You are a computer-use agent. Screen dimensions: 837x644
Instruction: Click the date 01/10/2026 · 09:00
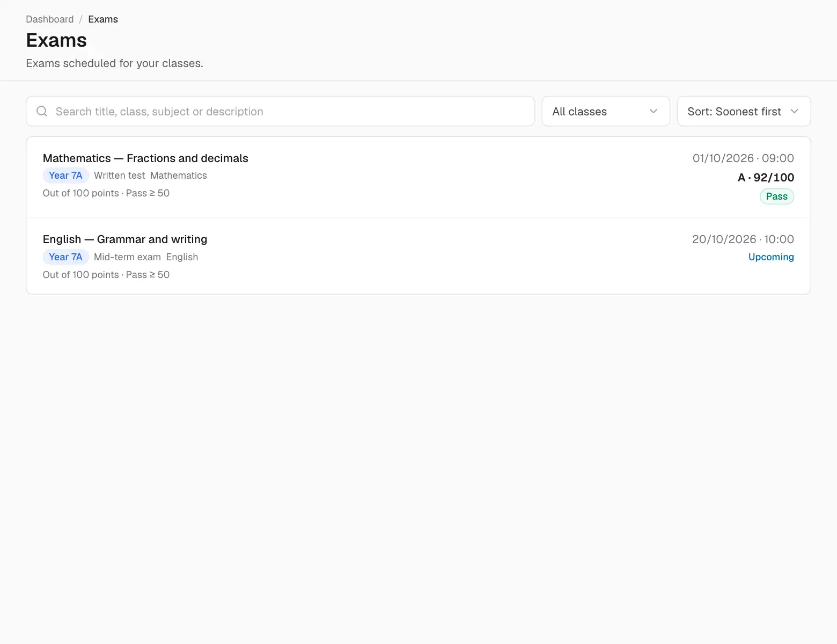tap(743, 158)
